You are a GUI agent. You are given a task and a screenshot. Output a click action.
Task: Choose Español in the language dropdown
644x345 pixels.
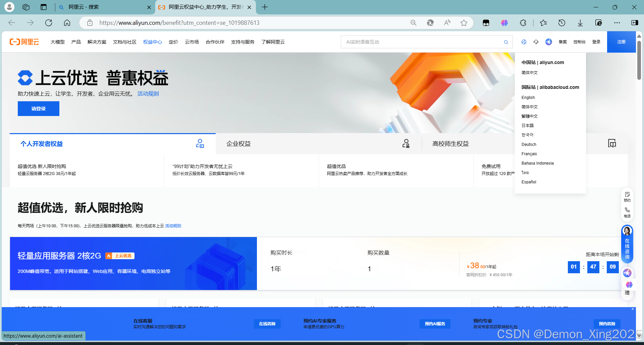[x=529, y=182]
